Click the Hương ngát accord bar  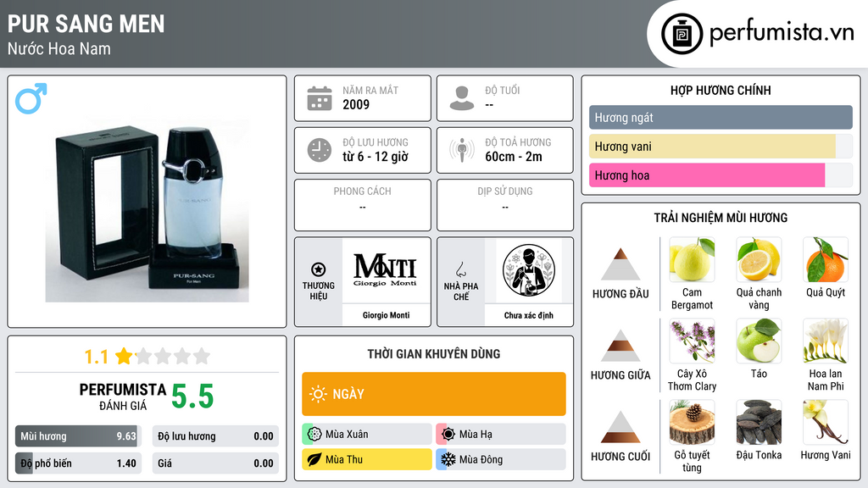[x=721, y=117]
